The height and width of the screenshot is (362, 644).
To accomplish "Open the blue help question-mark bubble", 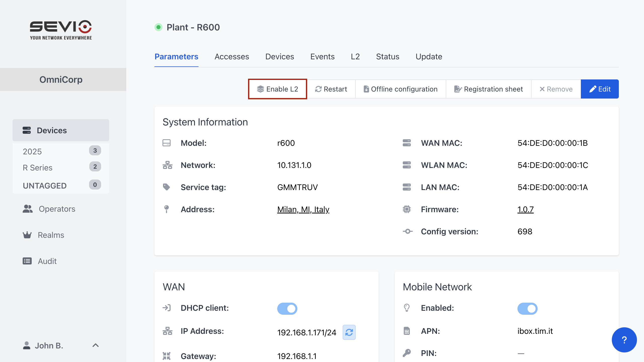I will (624, 340).
